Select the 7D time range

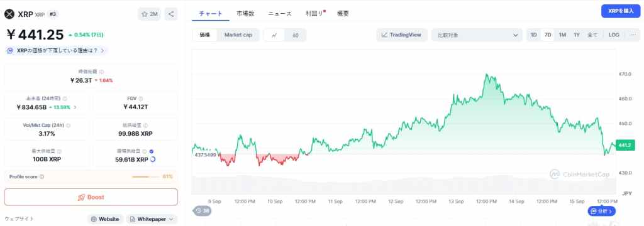[x=548, y=35]
